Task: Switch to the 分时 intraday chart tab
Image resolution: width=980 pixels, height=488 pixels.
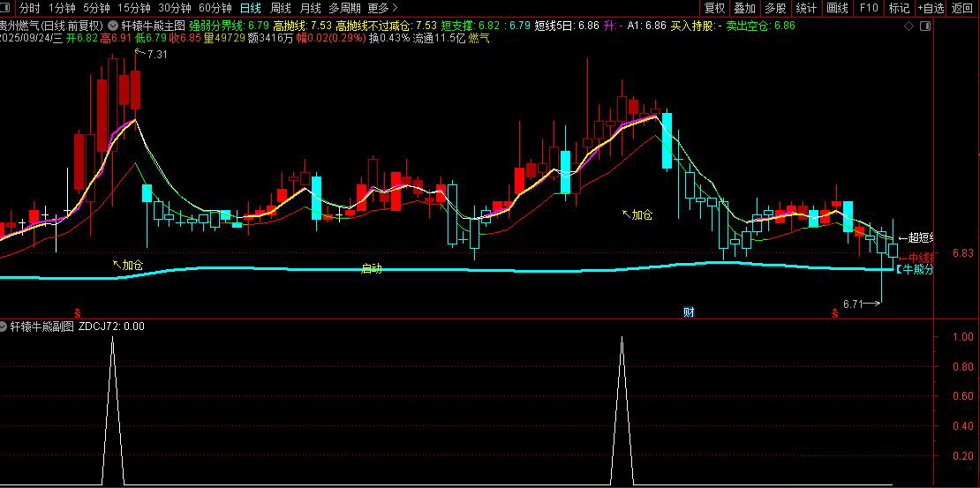Action: (29, 8)
